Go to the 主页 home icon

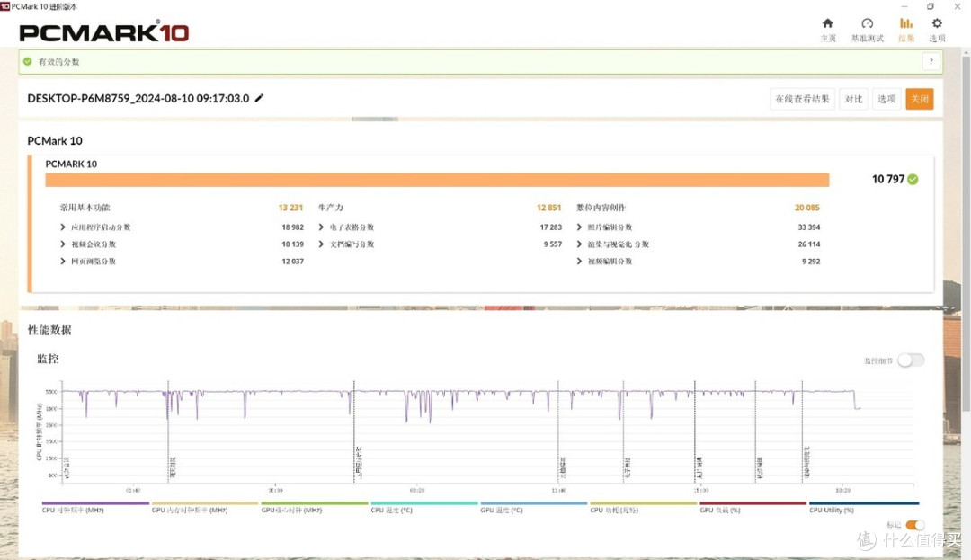tap(827, 23)
